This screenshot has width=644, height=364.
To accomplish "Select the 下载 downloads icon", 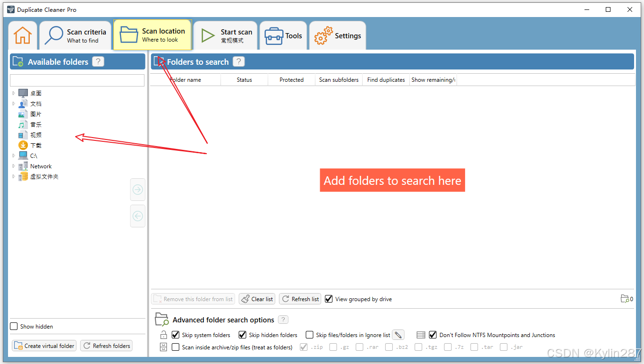I will (23, 145).
